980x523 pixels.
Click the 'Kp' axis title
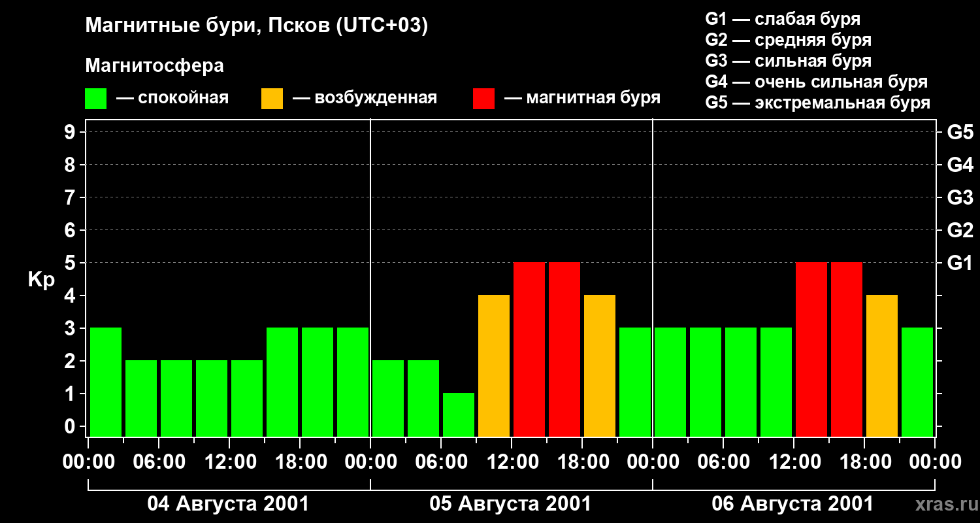41,280
